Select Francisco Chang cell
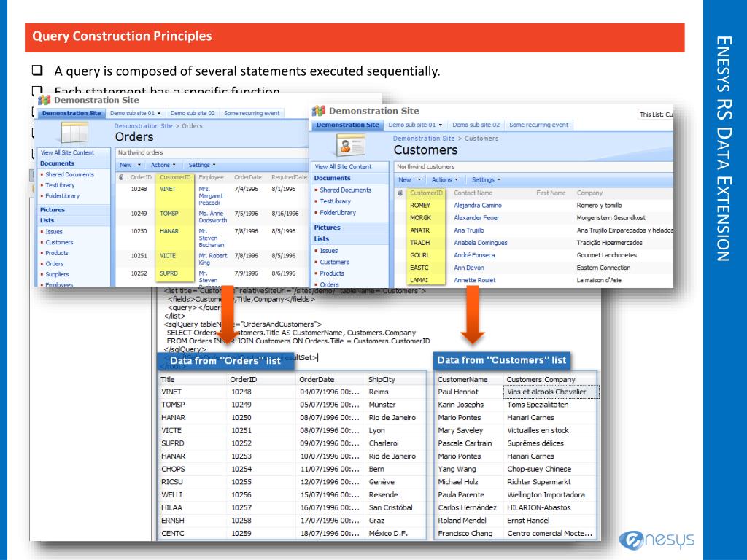Image resolution: width=747 pixels, height=560 pixels. pyautogui.click(x=465, y=533)
